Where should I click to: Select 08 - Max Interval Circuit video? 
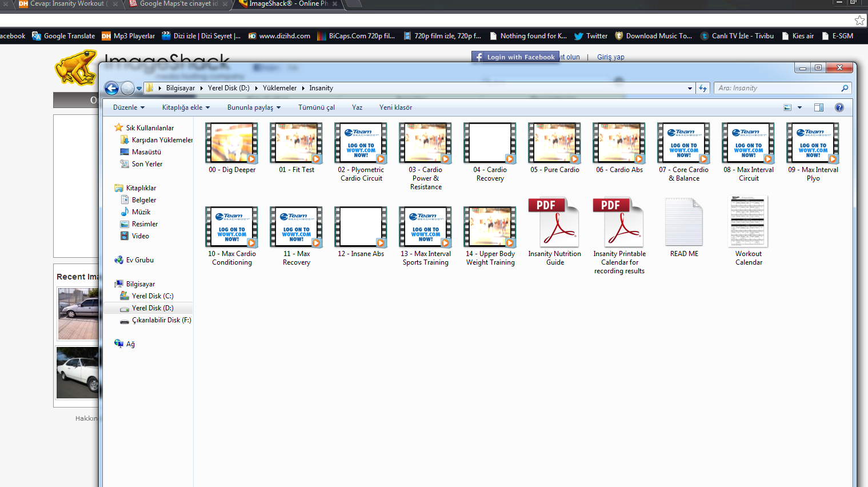tap(748, 152)
